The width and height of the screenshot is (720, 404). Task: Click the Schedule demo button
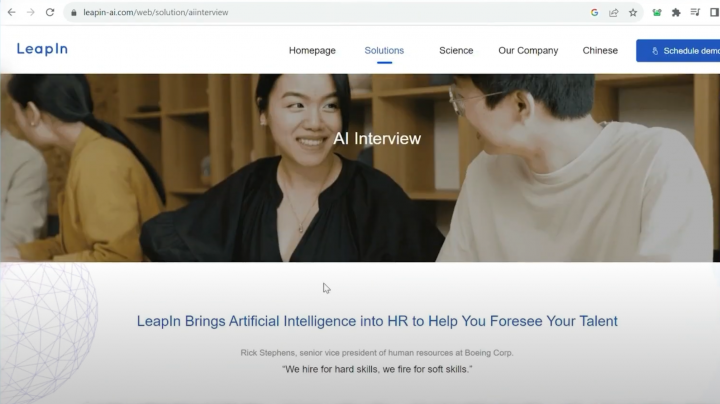(x=678, y=50)
